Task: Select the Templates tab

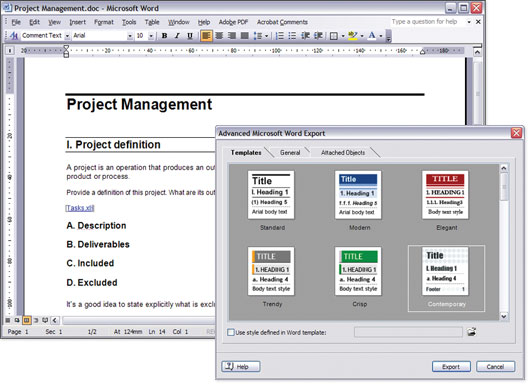Action: [246, 153]
